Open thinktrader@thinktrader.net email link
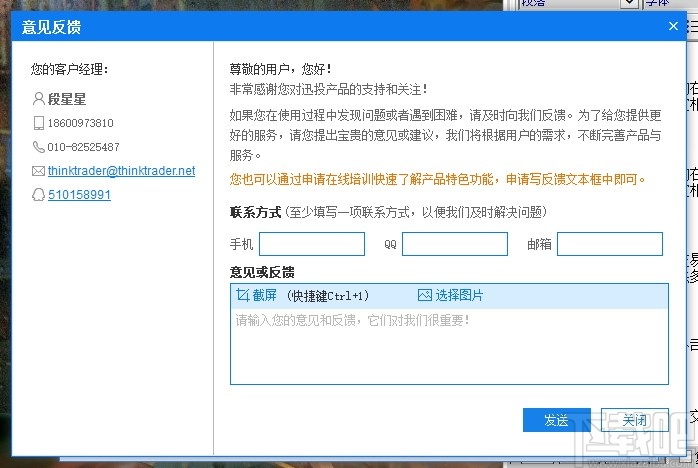This screenshot has width=698, height=468. pyautogui.click(x=122, y=171)
